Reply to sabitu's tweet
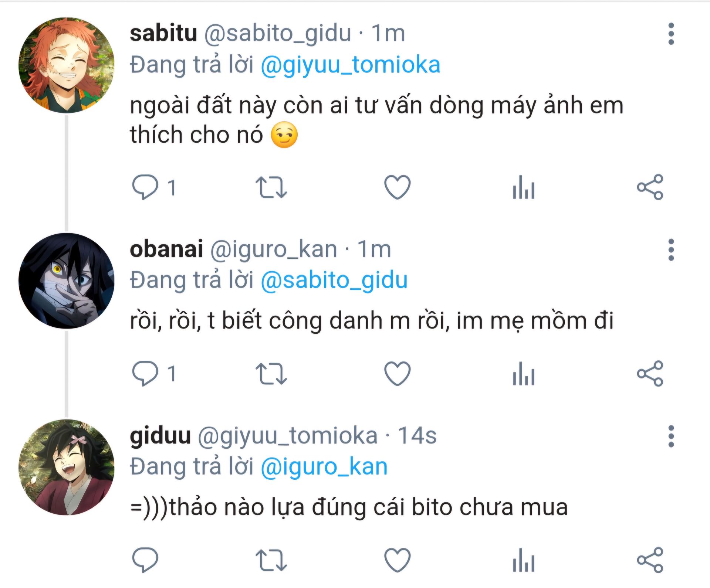Viewport: 710px width, 588px height. pyautogui.click(x=145, y=187)
